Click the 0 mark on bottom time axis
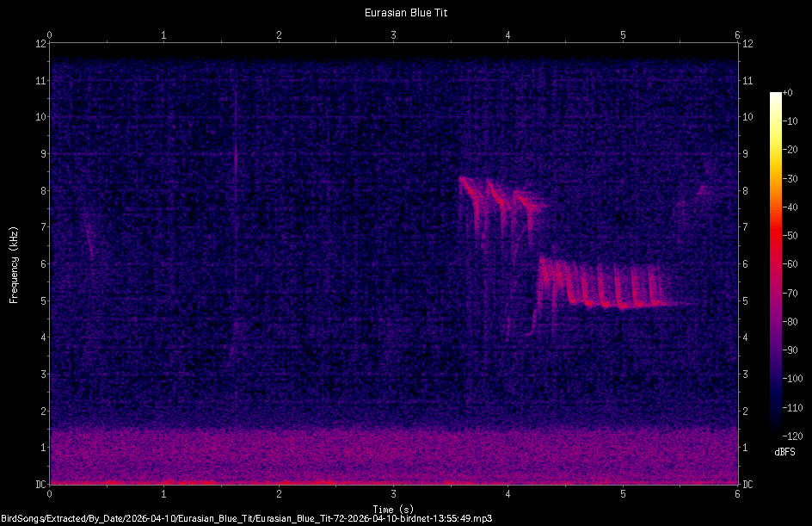 click(x=50, y=493)
